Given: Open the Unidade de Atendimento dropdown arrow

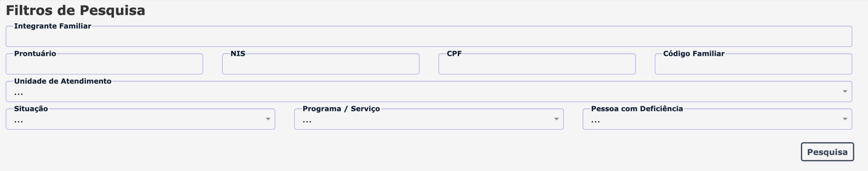Looking at the screenshot, I should click(x=845, y=91).
